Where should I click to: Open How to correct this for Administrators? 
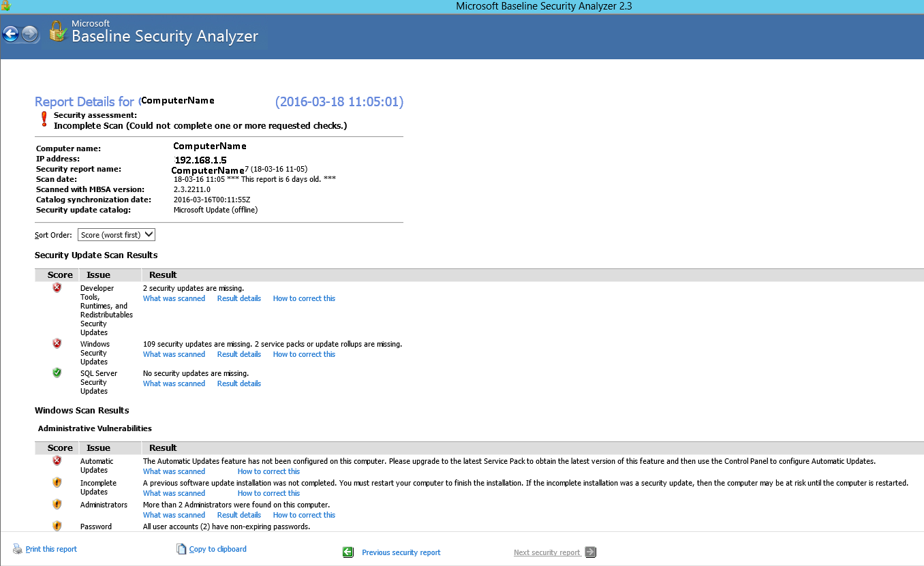tap(304, 515)
